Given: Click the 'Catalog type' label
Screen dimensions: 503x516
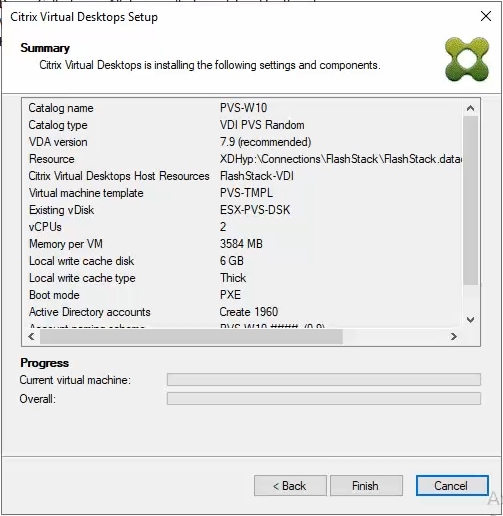Looking at the screenshot, I should coord(58,125).
